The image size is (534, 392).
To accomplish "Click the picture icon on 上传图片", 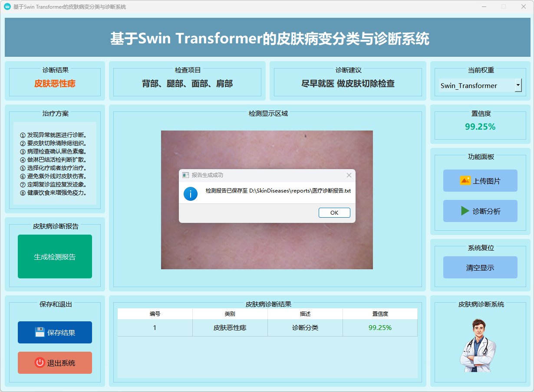I will tap(465, 180).
